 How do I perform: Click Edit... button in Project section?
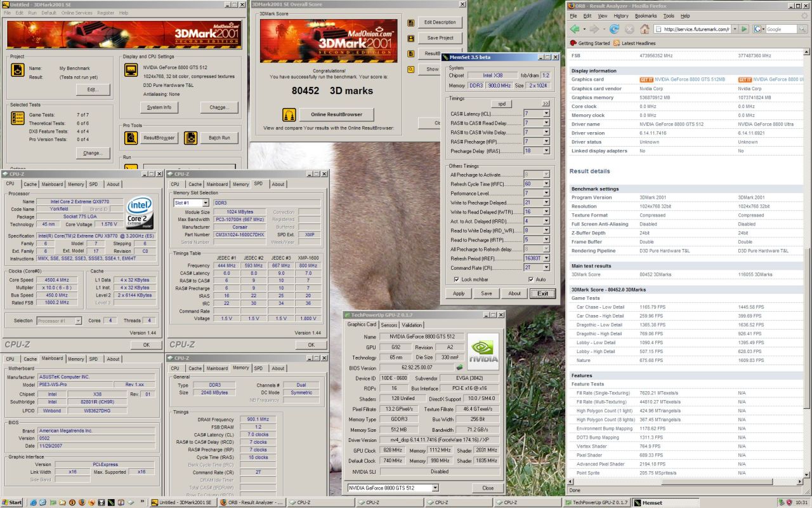click(x=93, y=90)
